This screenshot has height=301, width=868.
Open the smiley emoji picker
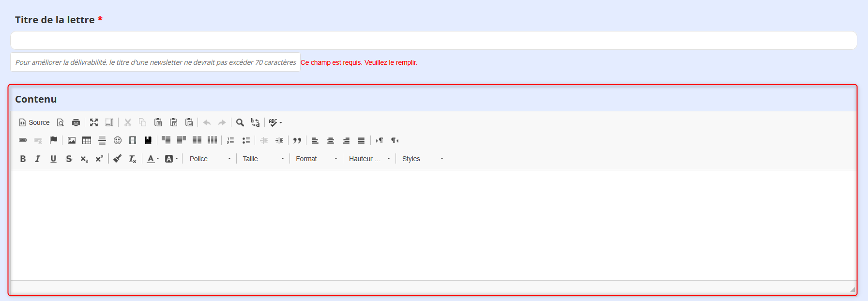118,140
